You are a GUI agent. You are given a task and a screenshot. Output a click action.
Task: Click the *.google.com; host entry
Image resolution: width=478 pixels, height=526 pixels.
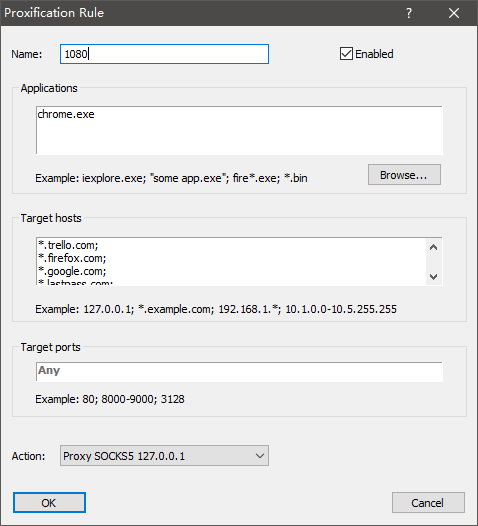(x=72, y=271)
